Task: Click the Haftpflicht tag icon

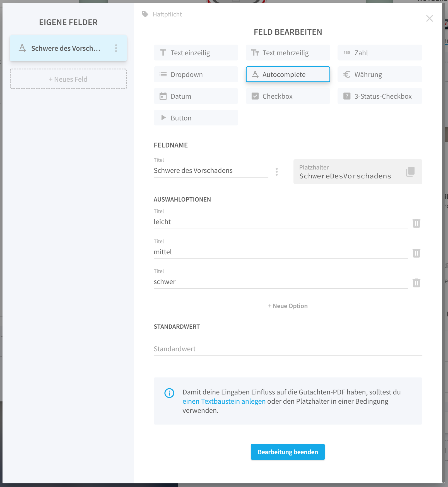Action: pyautogui.click(x=145, y=14)
